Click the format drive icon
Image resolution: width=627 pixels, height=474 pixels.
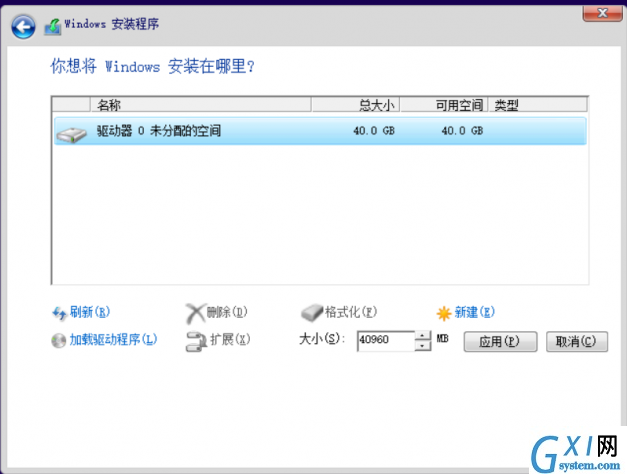pyautogui.click(x=312, y=312)
